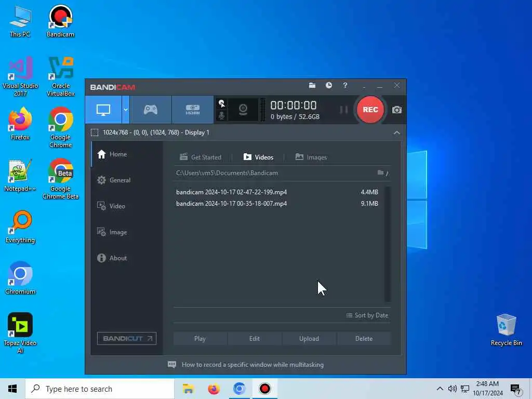Image resolution: width=532 pixels, height=399 pixels.
Task: Click the Delete button
Action: [364, 339]
